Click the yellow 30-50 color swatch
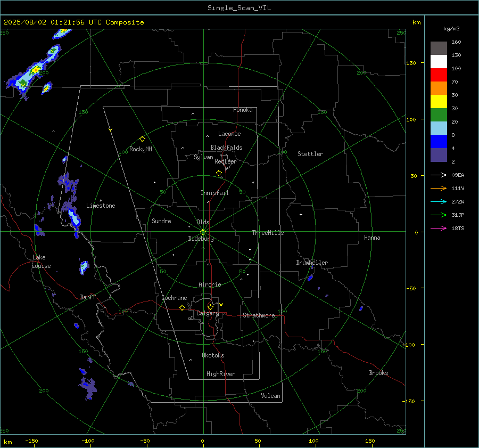The height and width of the screenshot is (448, 479). 439,102
